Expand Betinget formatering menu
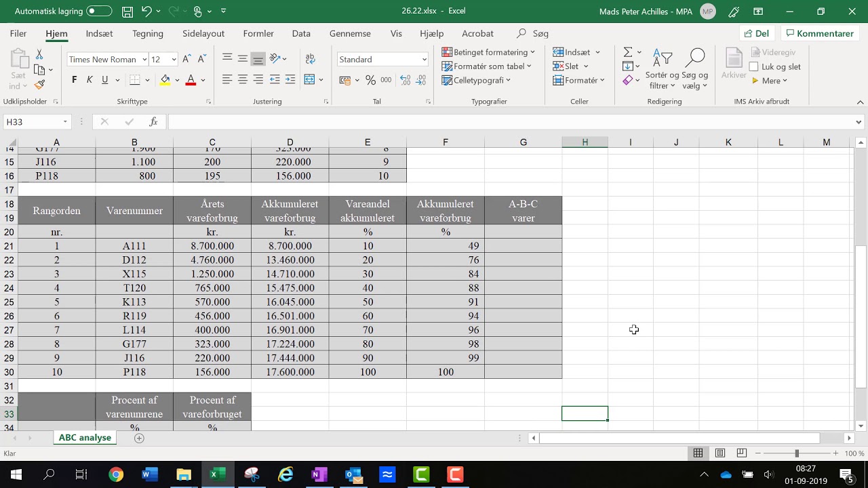Image resolution: width=868 pixels, height=488 pixels. click(488, 52)
